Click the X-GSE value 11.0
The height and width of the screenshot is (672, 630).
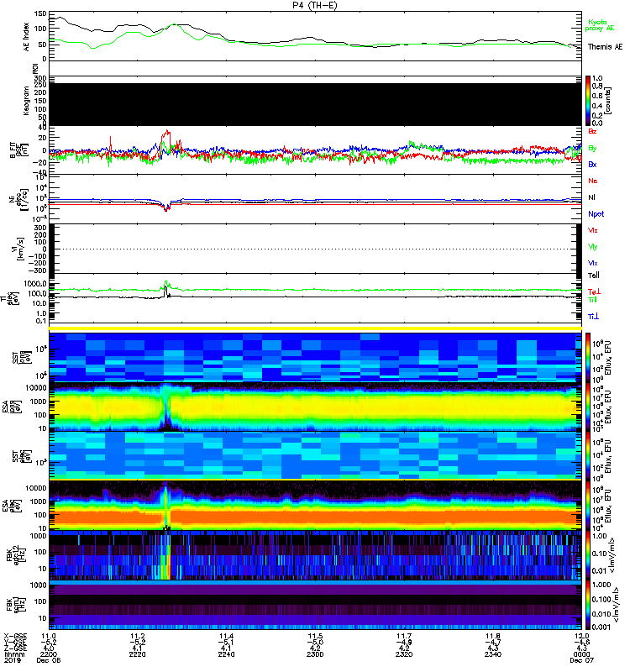pos(49,636)
